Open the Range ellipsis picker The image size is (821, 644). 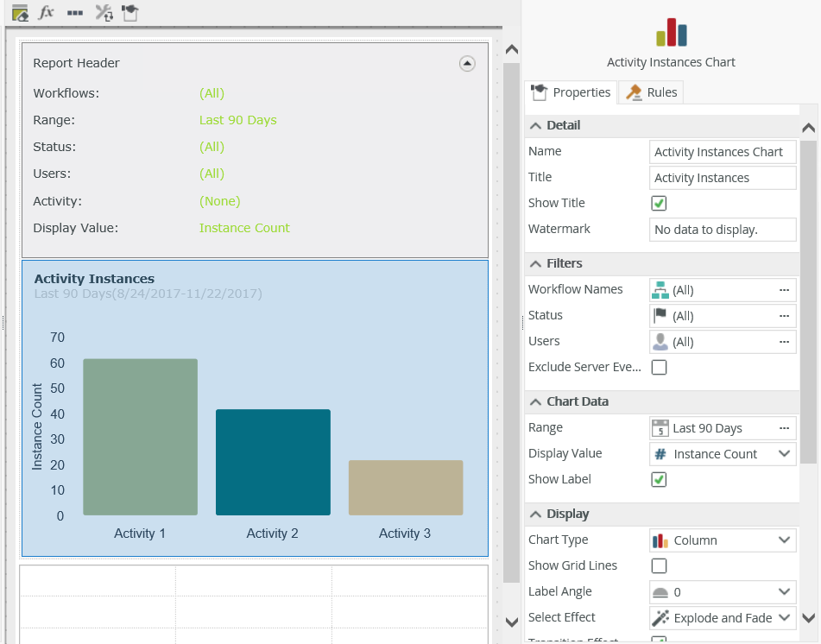tap(784, 428)
